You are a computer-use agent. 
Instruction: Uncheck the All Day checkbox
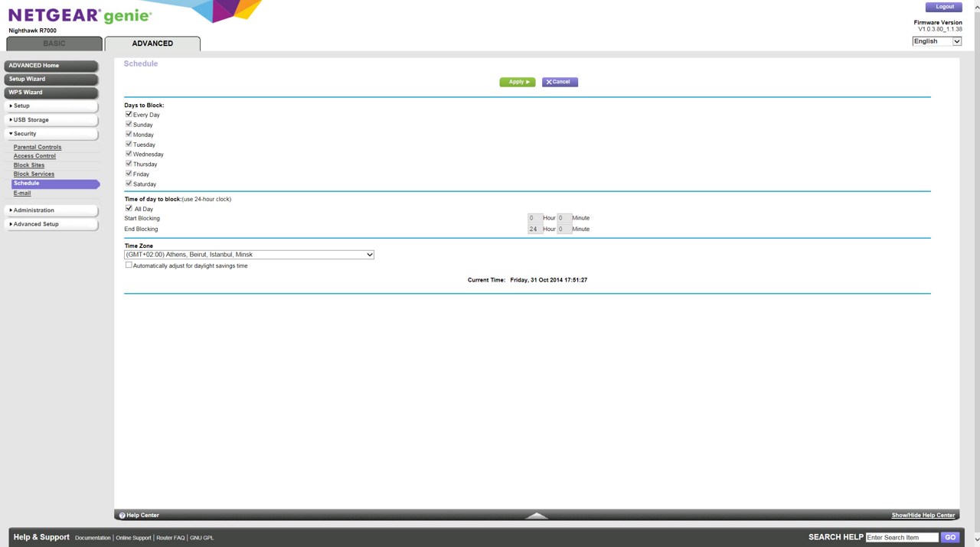(129, 208)
